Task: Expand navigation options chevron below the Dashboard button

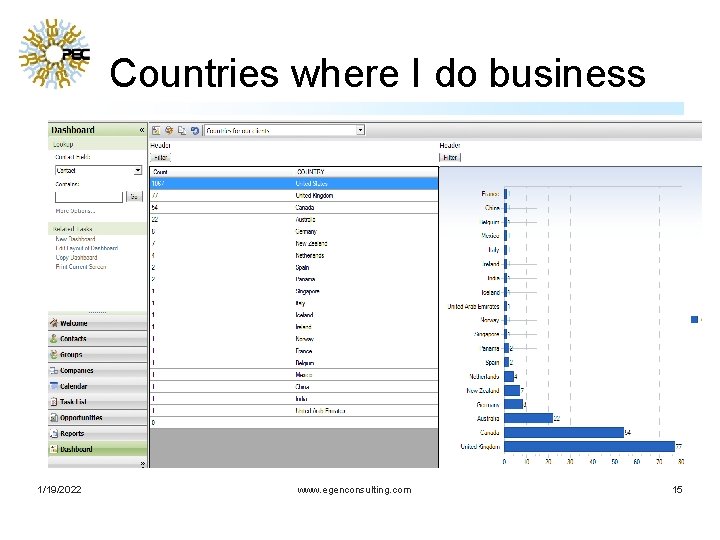Action: [x=142, y=464]
